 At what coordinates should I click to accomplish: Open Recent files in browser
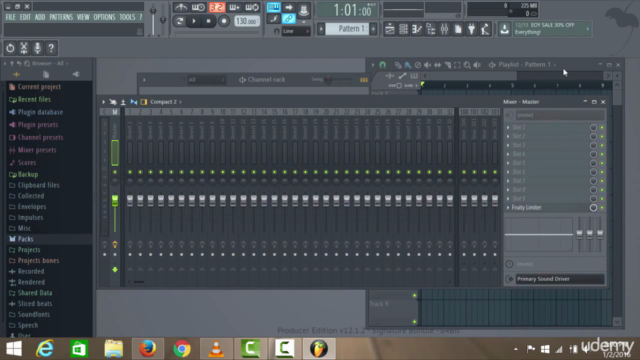[34, 99]
